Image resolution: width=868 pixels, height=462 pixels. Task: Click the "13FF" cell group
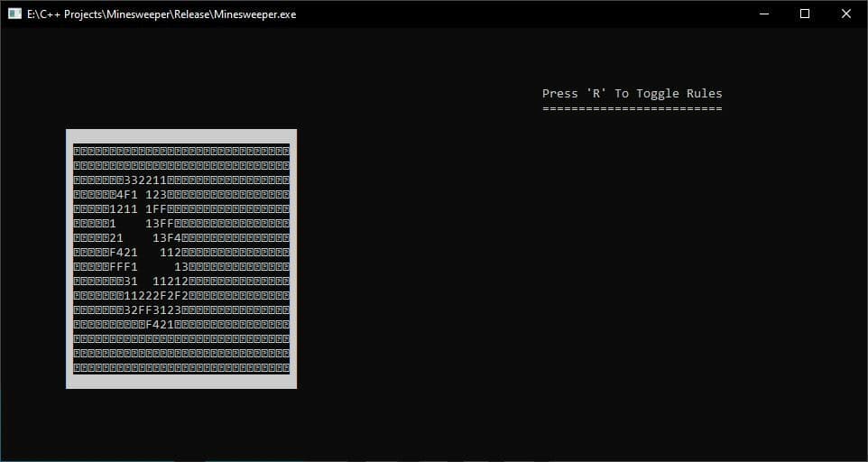click(x=160, y=224)
